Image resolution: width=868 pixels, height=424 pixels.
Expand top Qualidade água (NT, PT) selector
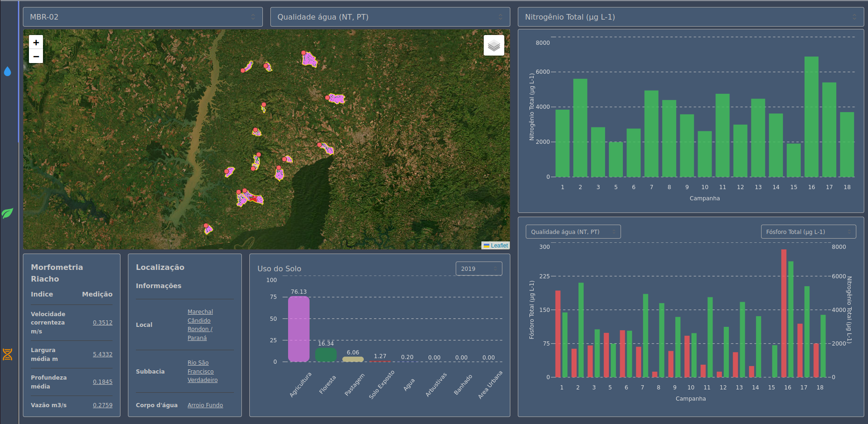[x=390, y=17]
